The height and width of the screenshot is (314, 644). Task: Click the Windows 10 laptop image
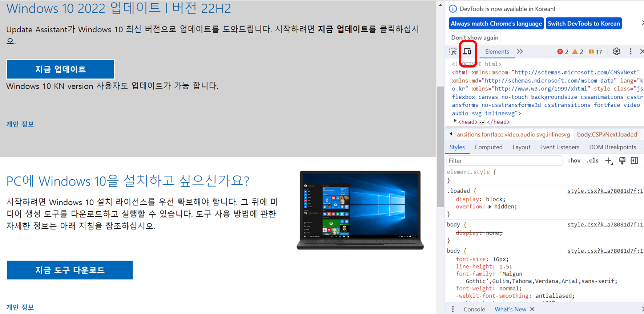360,210
